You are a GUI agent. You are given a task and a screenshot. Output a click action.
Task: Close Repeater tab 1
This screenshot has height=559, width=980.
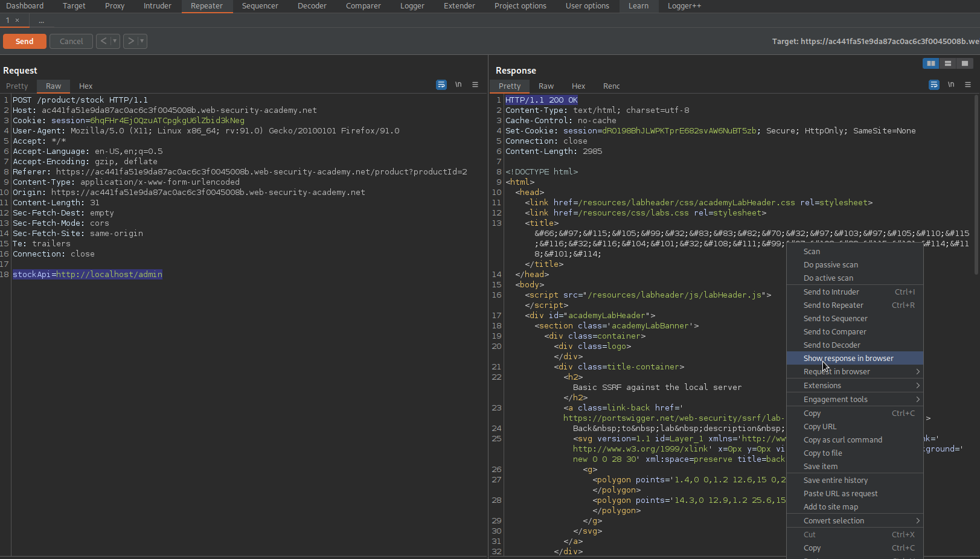coord(17,21)
